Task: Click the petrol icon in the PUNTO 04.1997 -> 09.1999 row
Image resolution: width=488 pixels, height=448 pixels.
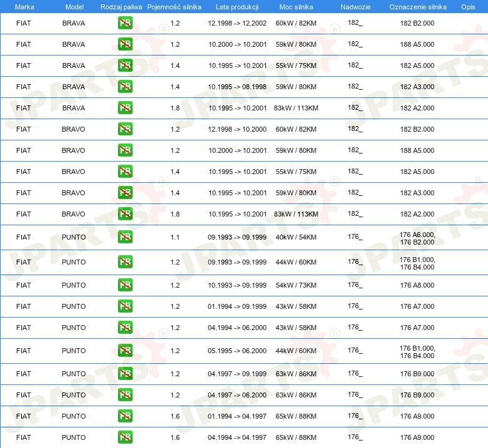Action: [x=125, y=374]
